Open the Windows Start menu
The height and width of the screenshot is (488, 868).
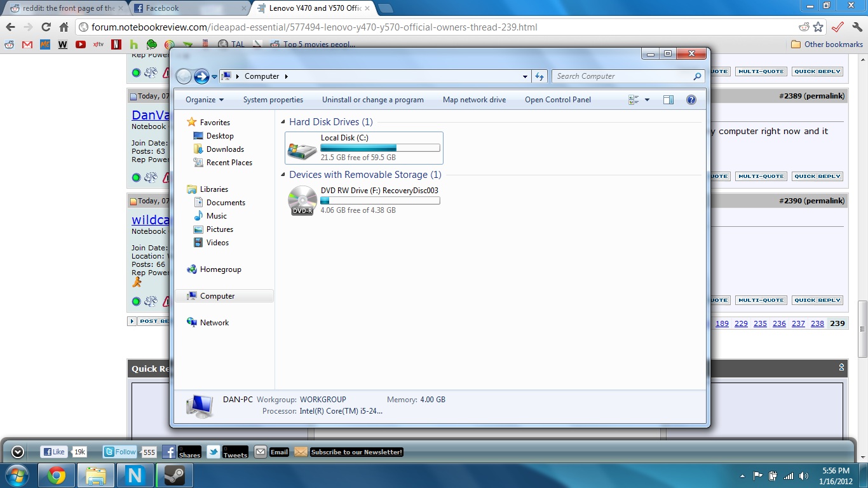(17, 475)
